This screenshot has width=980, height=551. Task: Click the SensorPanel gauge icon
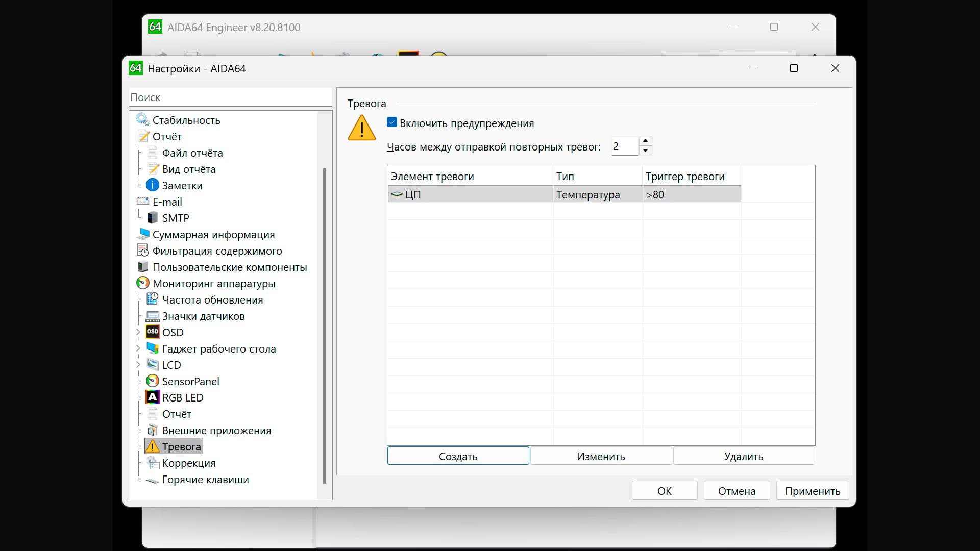click(x=152, y=381)
